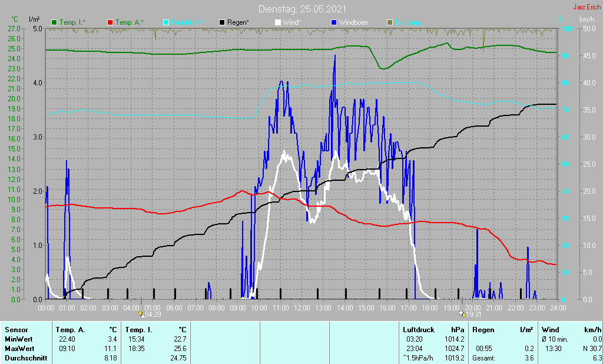Image resolution: width=603 pixels, height=364 pixels.
Task: Click the '27.0' temperature axis label
Action: coord(14,28)
